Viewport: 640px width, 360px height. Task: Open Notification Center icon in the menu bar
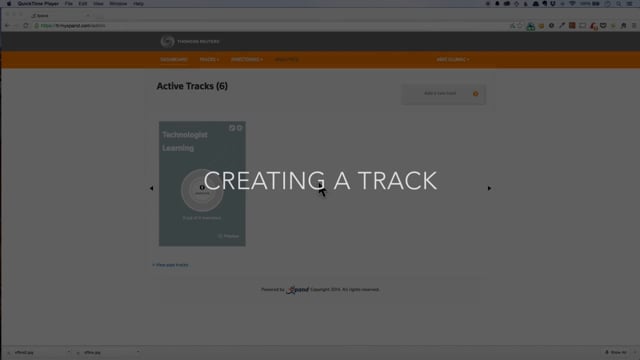click(x=630, y=4)
